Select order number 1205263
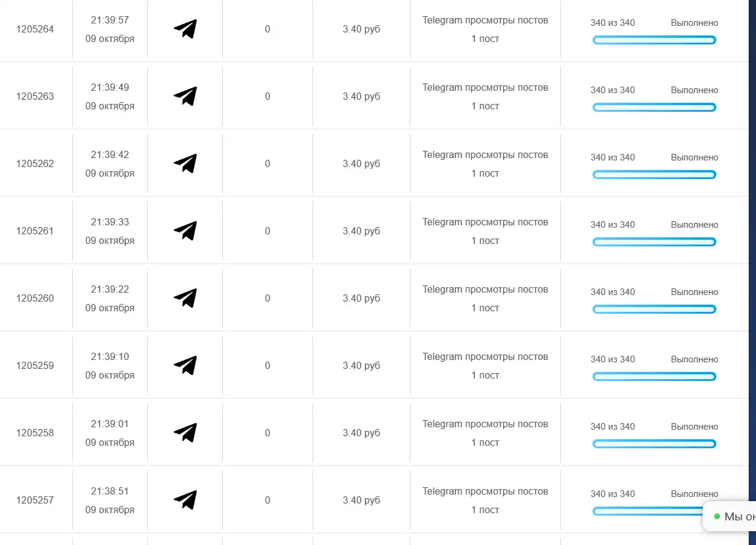Viewport: 756px width, 545px height. pos(35,96)
